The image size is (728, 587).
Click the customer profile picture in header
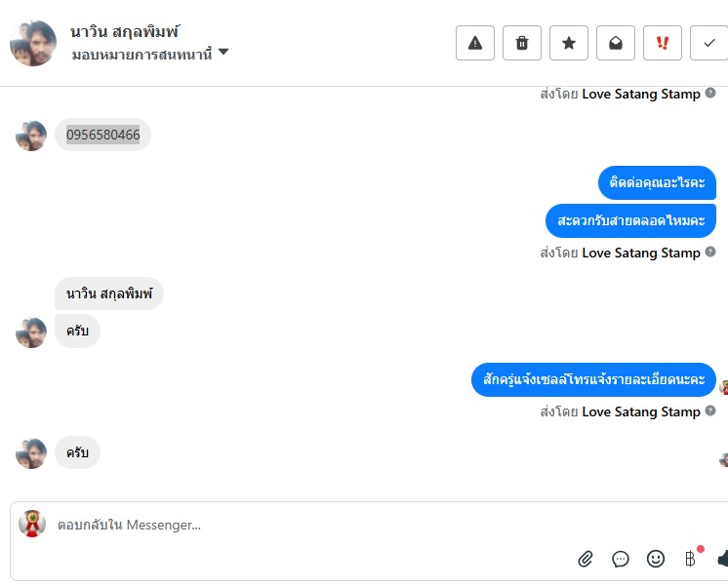click(x=33, y=43)
